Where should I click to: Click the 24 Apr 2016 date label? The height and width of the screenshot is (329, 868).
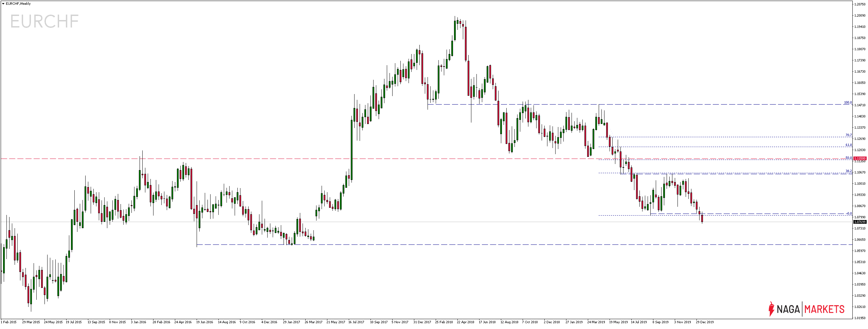tap(183, 322)
